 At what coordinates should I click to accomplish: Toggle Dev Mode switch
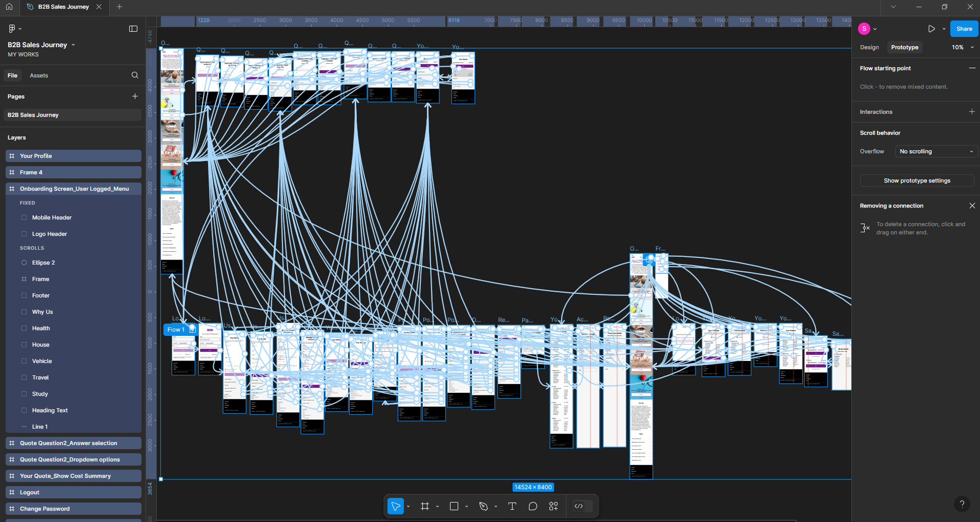coord(583,506)
